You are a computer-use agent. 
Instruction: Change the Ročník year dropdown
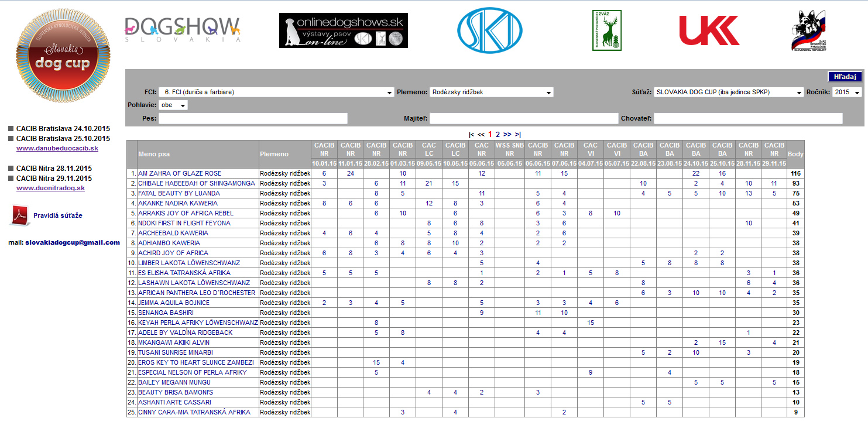[x=848, y=92]
